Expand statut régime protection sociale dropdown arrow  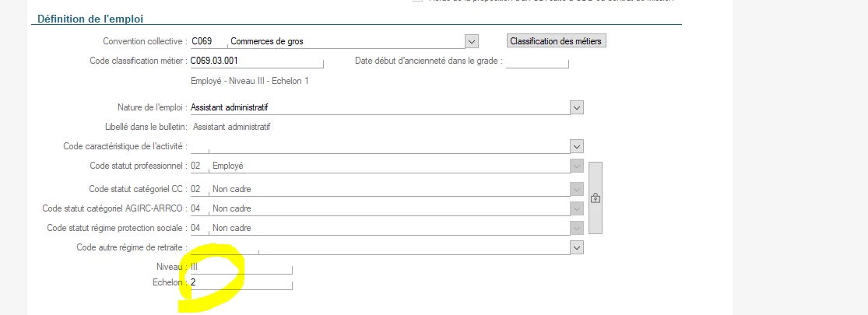[576, 228]
